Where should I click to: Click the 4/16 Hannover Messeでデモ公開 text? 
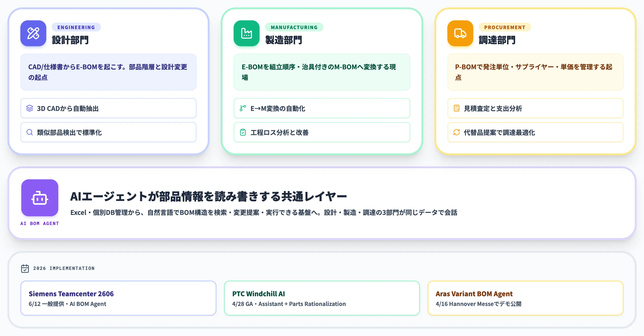tap(479, 304)
